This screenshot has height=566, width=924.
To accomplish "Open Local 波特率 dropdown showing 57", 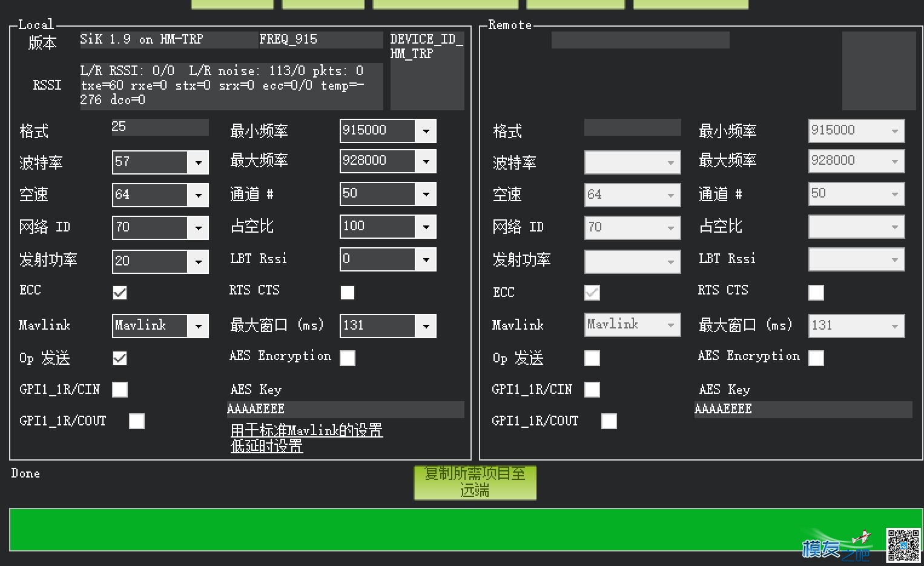I will tap(160, 162).
